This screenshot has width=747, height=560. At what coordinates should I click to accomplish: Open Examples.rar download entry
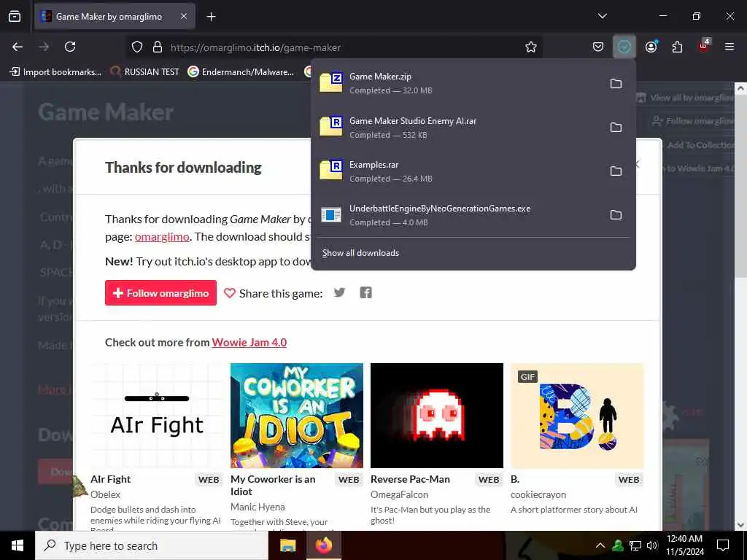click(x=458, y=171)
